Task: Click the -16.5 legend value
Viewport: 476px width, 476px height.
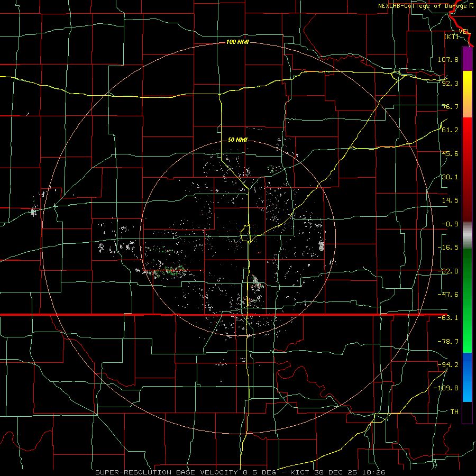Action: [448, 248]
